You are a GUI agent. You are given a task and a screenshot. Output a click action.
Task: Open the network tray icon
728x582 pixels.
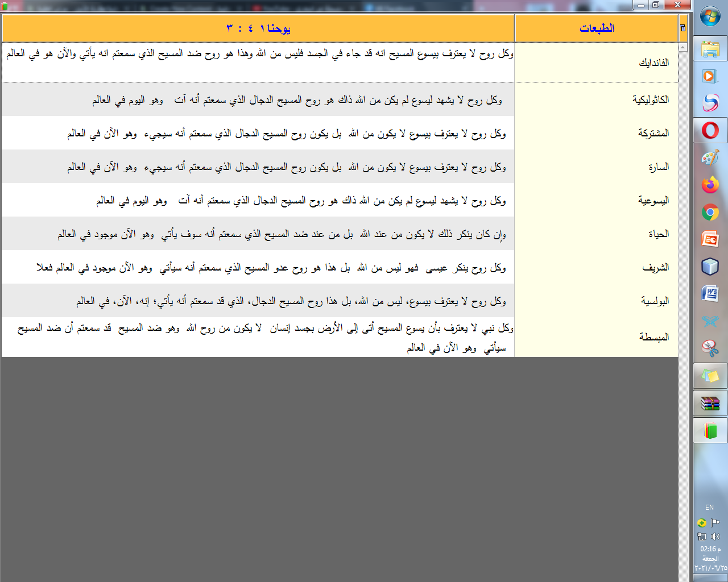click(702, 537)
